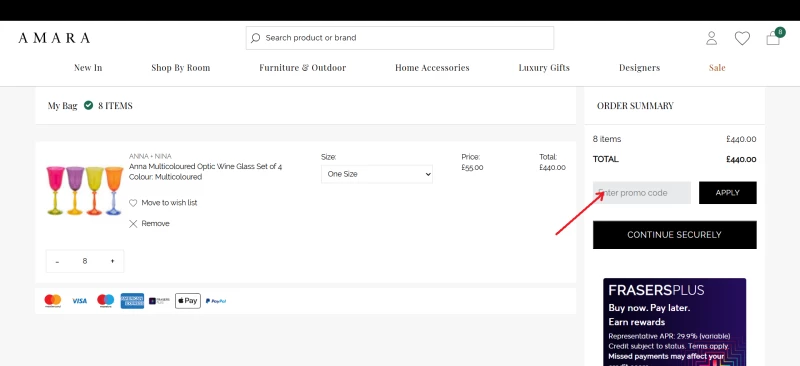Click the search product or brand field
800x366 pixels.
[400, 38]
